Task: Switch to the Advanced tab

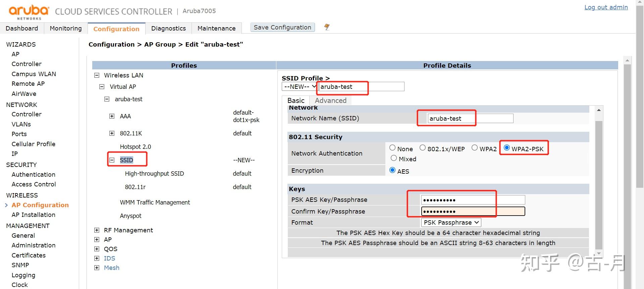Action: pos(330,101)
